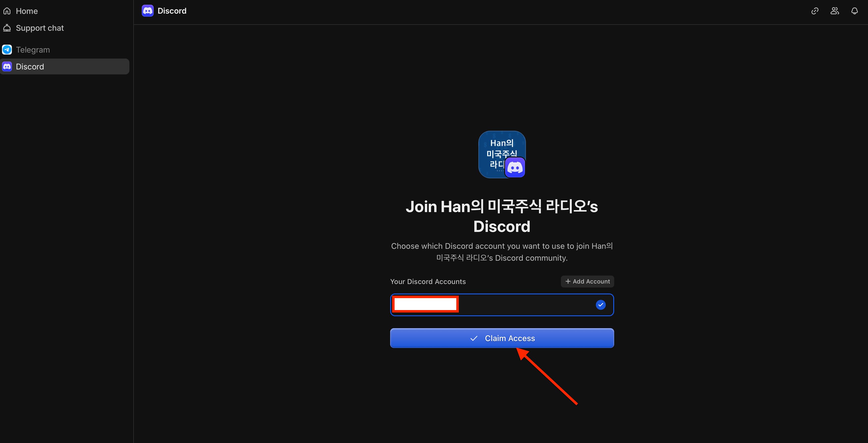Click the Home house icon
868x443 pixels.
click(7, 11)
